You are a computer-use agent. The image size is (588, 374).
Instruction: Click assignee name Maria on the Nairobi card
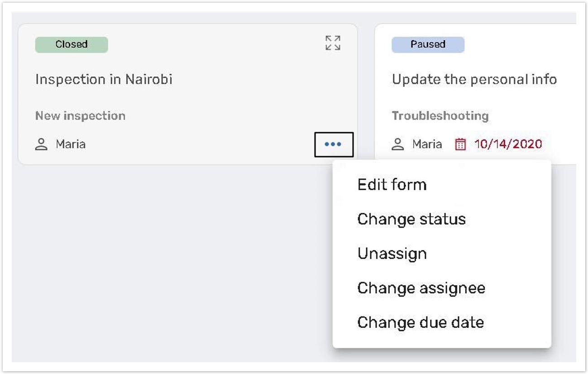point(71,144)
